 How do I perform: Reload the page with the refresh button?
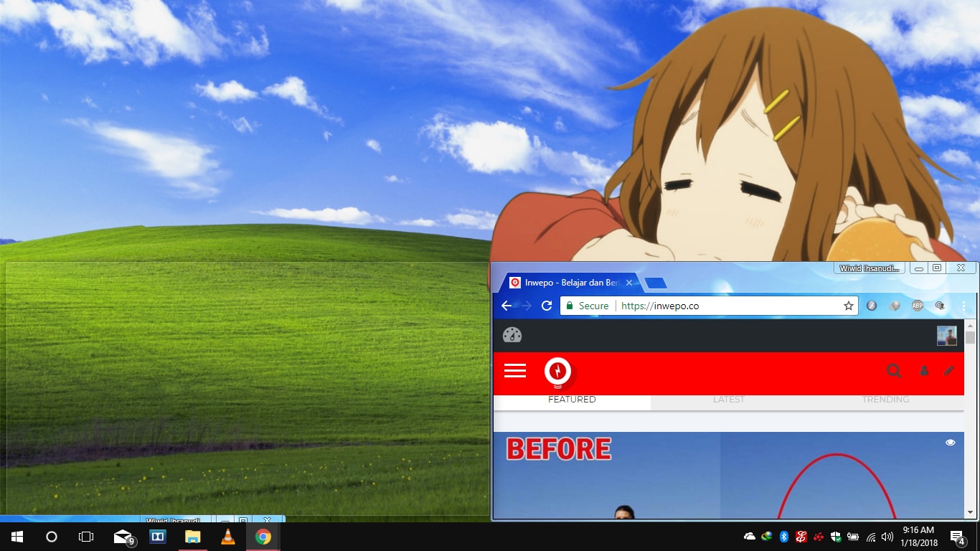coord(546,306)
